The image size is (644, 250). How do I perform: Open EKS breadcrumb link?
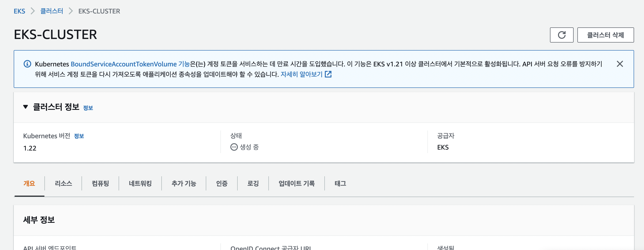click(19, 11)
